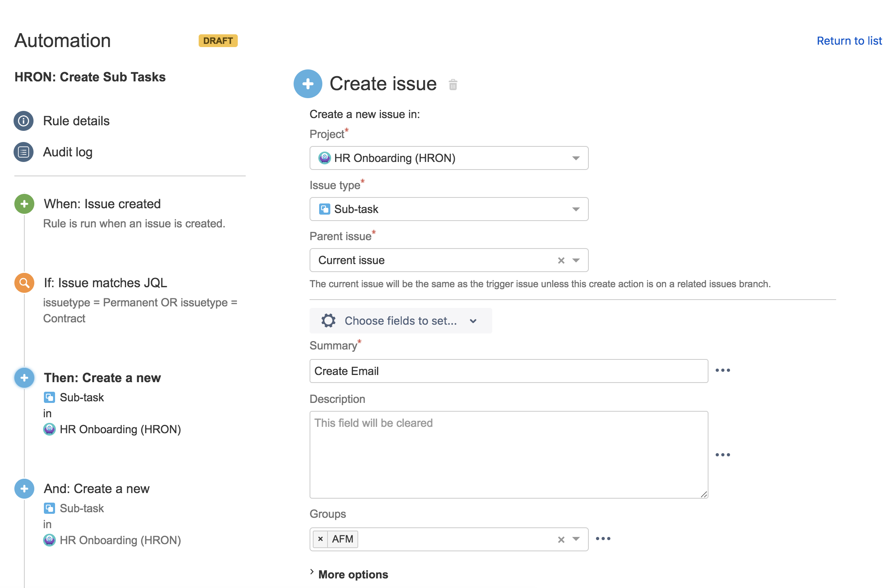The height and width of the screenshot is (588, 892).
Task: Click into the Summary field Create Email
Action: click(509, 371)
